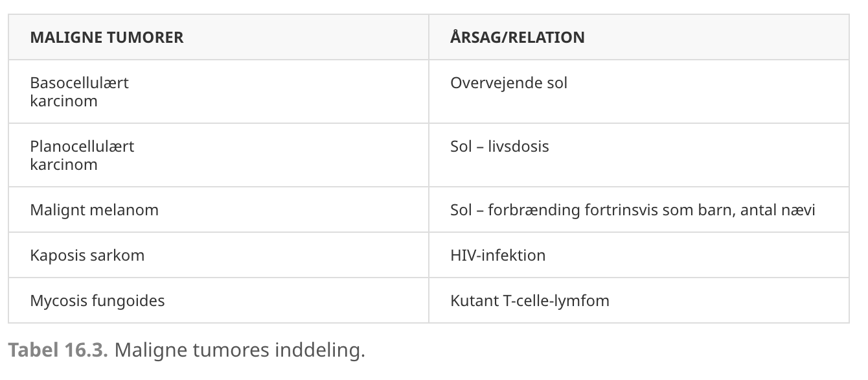Image resolution: width=868 pixels, height=380 pixels.
Task: Click the Sol – forbrænding fortrinsvis som barn text
Action: click(591, 210)
